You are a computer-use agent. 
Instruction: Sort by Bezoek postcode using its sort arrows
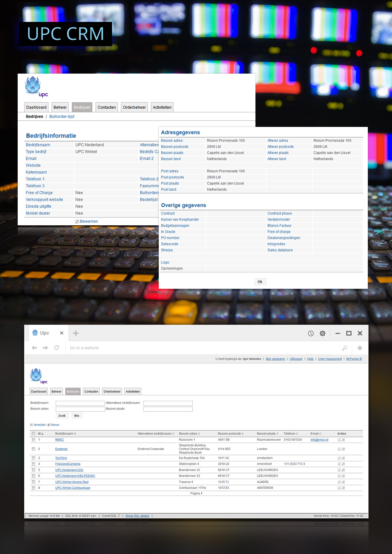[243, 434]
